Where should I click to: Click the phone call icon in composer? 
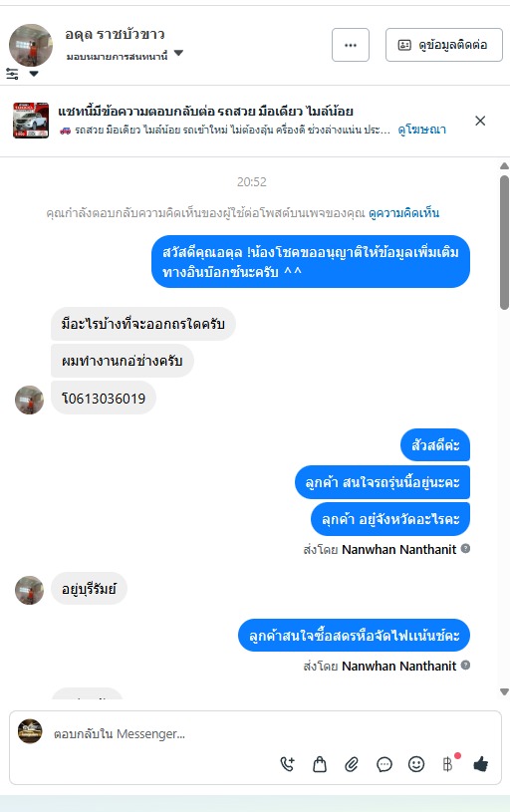[x=287, y=764]
